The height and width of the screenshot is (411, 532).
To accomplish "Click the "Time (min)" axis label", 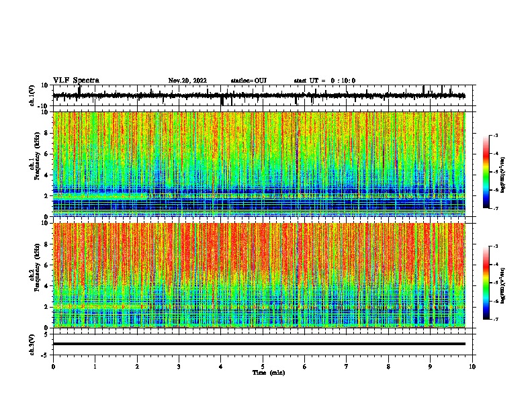I will pos(269,373).
